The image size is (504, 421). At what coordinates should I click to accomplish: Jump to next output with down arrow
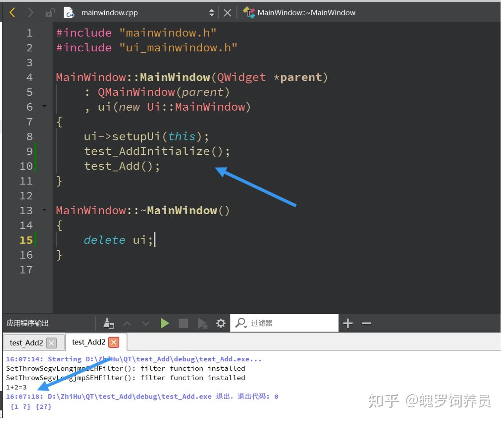[x=145, y=323]
